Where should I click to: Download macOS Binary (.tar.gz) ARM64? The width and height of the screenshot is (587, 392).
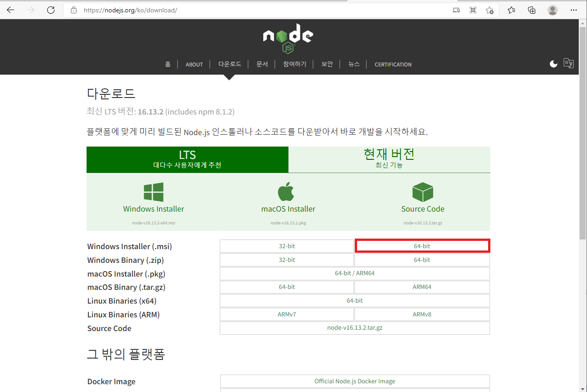tap(422, 287)
